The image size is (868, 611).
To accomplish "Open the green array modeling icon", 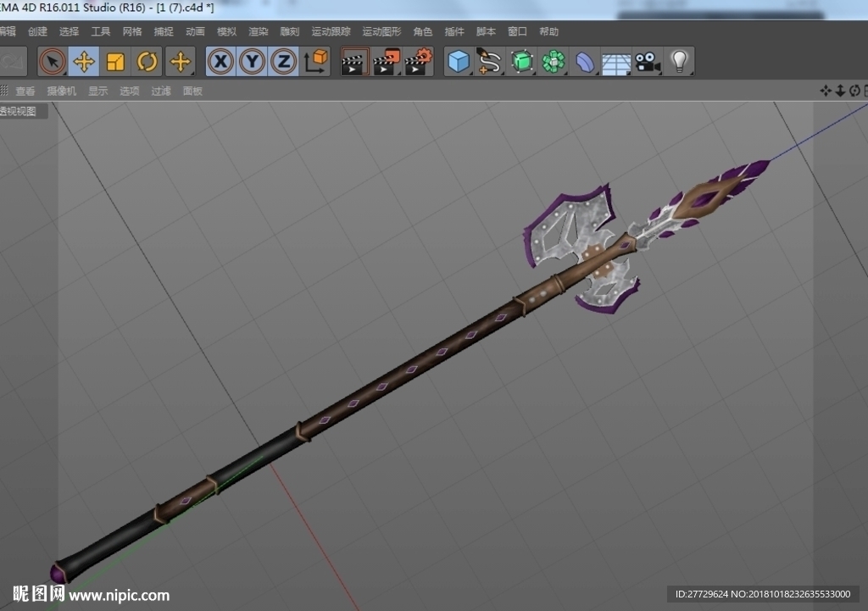I will coord(553,61).
